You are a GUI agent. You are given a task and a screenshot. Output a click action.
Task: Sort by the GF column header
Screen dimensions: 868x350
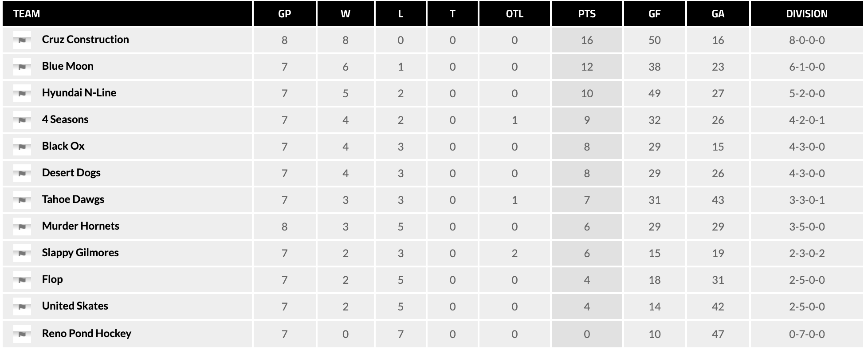[654, 14]
